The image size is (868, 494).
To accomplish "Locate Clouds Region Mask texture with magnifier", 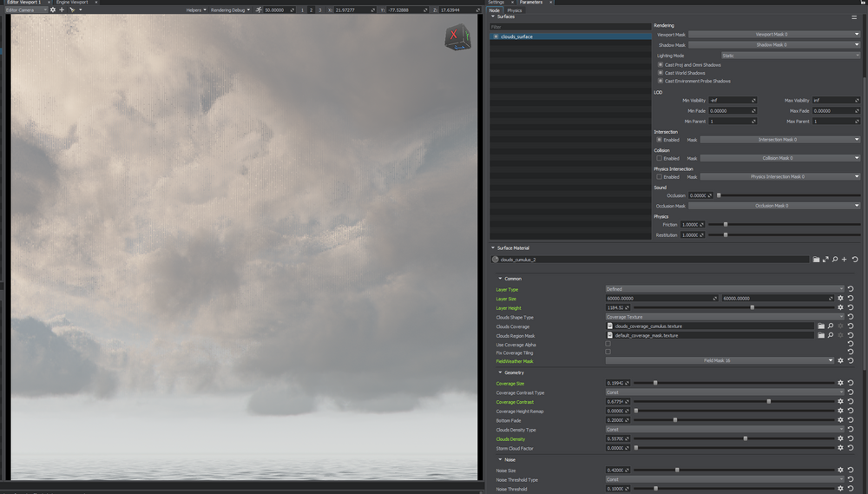I will pos(831,336).
